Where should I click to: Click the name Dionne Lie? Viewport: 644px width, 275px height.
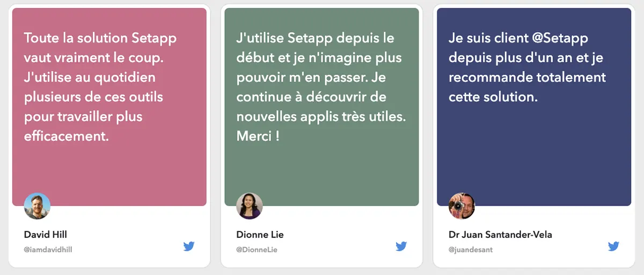[x=260, y=235]
